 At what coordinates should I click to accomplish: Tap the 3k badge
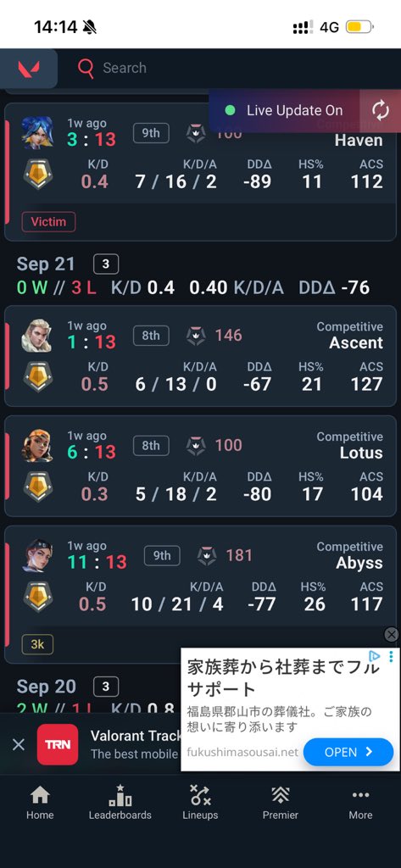[37, 644]
